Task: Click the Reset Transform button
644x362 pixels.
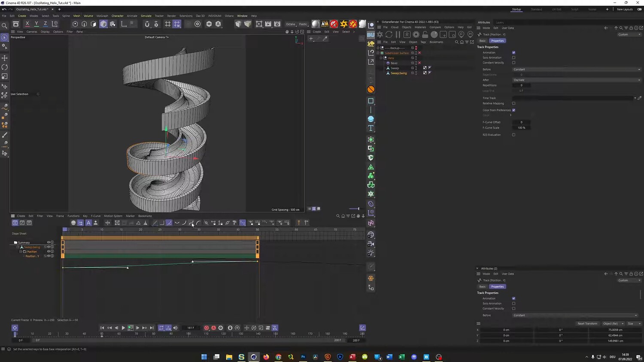Action: (x=587, y=323)
